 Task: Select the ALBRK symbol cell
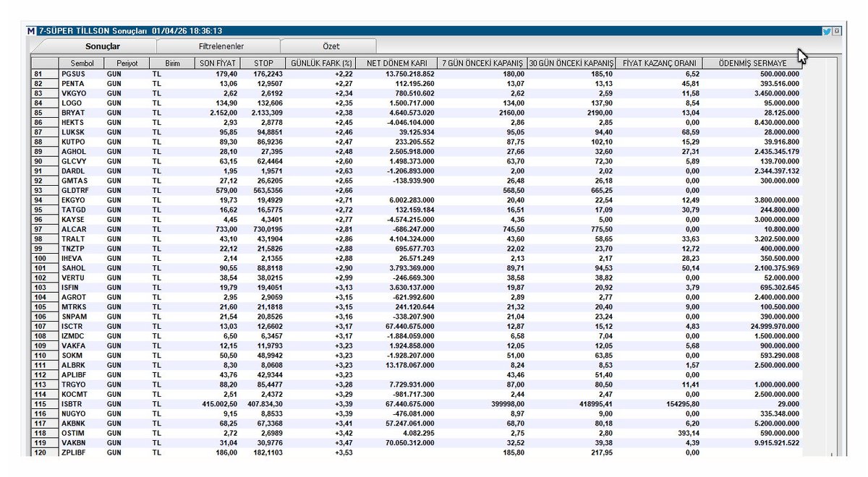point(82,366)
